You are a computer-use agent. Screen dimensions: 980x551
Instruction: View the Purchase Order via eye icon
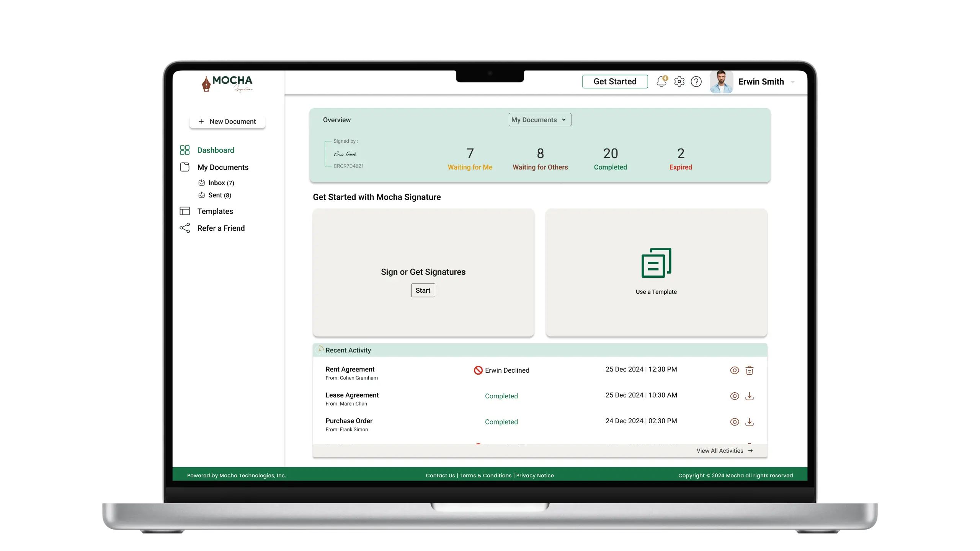pos(734,422)
